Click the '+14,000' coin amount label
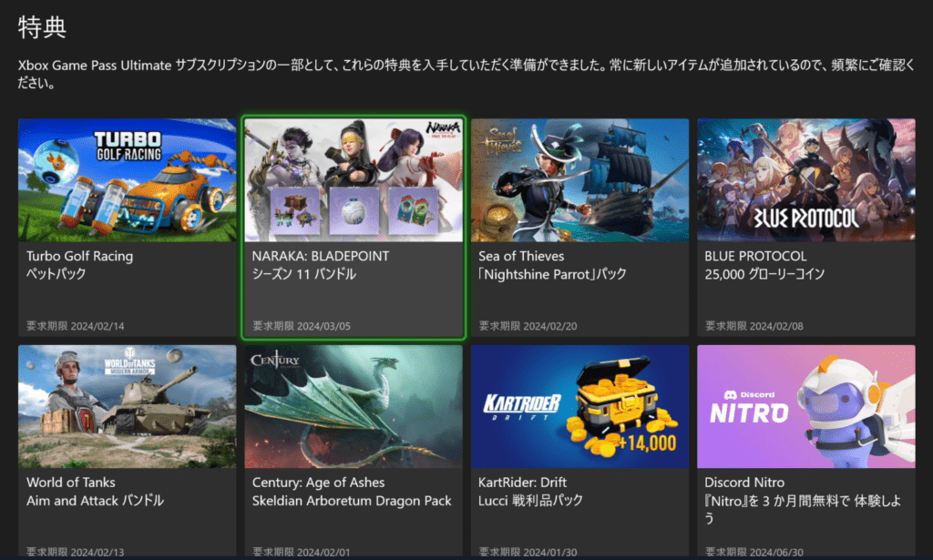The width and height of the screenshot is (933, 560). (x=647, y=443)
